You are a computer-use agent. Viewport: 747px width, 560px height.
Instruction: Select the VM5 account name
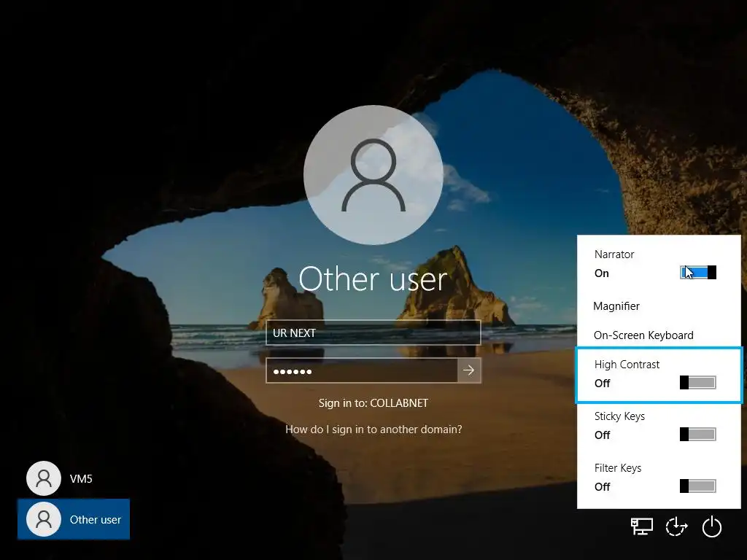(x=81, y=478)
